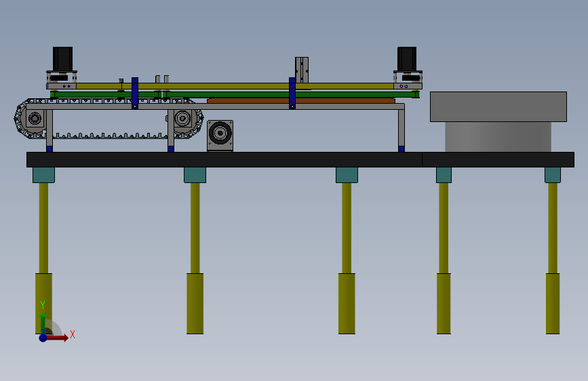Select the teal leg mount above the axis triad
588x381 pixels.
[43, 175]
